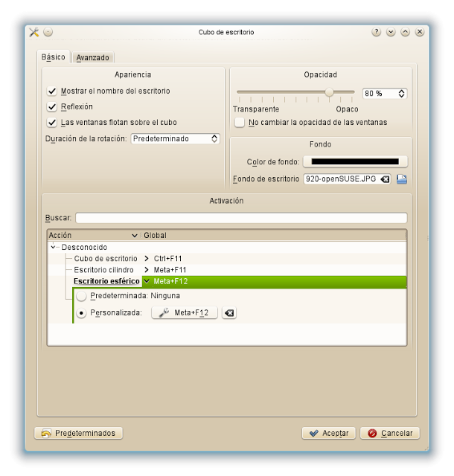Click the Predeterminados button
Image resolution: width=454 pixels, height=476 pixels.
pyautogui.click(x=78, y=433)
